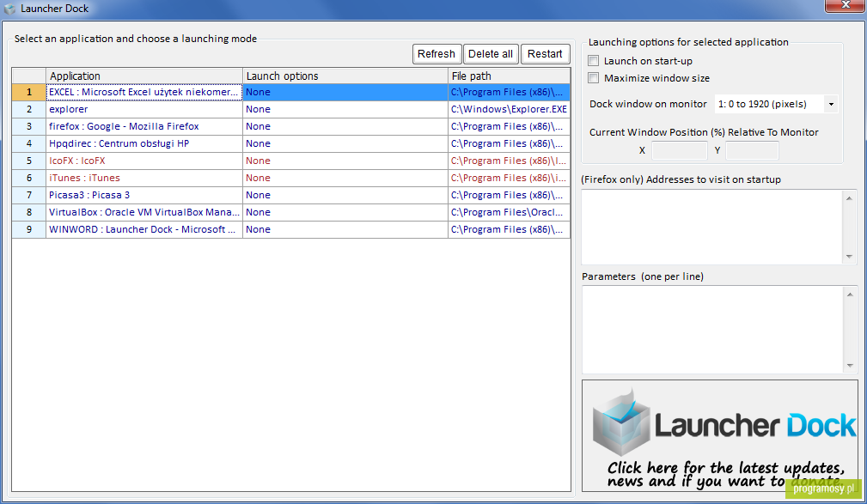The width and height of the screenshot is (867, 504).
Task: Click the Delete all button
Action: tap(491, 53)
